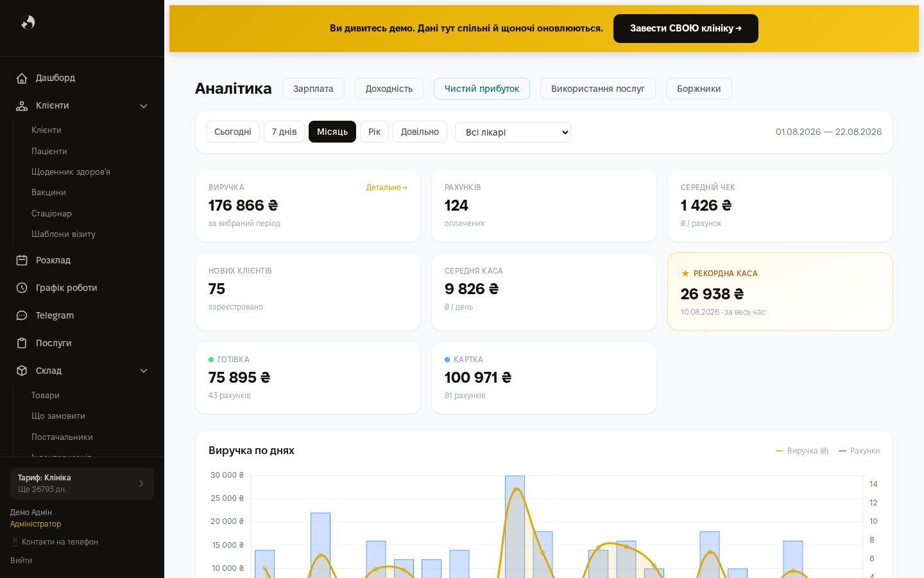Click the Рекордна каса 26 938 ₴ card
This screenshot has width=924, height=578.
tap(780, 292)
